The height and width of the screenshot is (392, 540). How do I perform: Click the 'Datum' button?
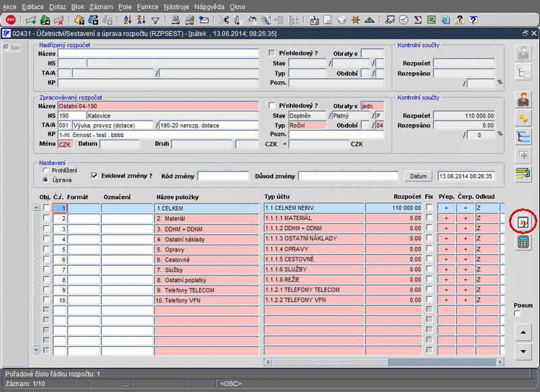point(418,176)
